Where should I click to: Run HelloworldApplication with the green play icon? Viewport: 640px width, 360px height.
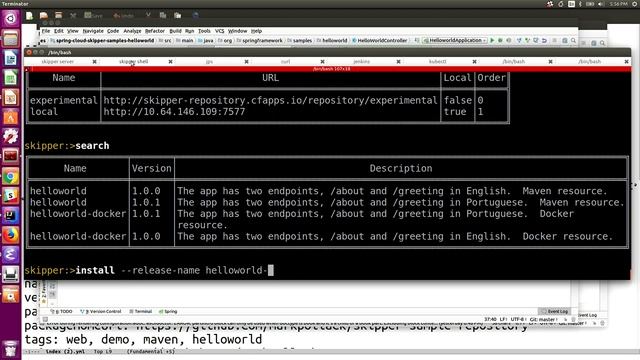coord(492,40)
